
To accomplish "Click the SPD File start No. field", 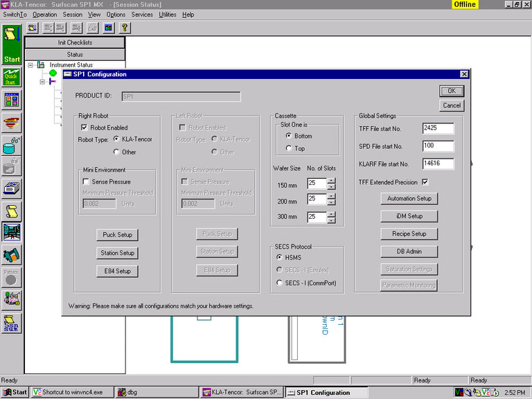I will (438, 146).
